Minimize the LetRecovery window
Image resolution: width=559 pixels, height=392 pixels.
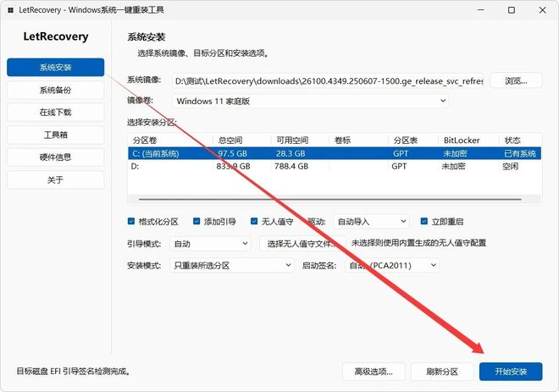pyautogui.click(x=481, y=10)
